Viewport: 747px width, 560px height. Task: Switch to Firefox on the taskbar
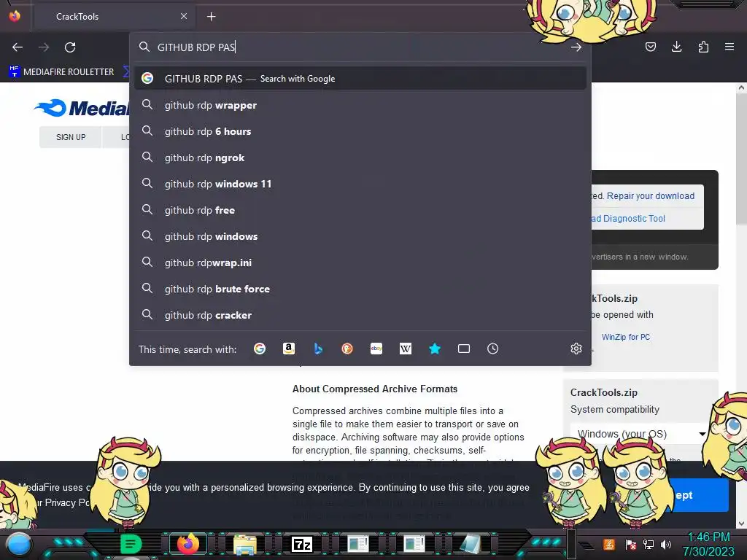point(187,544)
